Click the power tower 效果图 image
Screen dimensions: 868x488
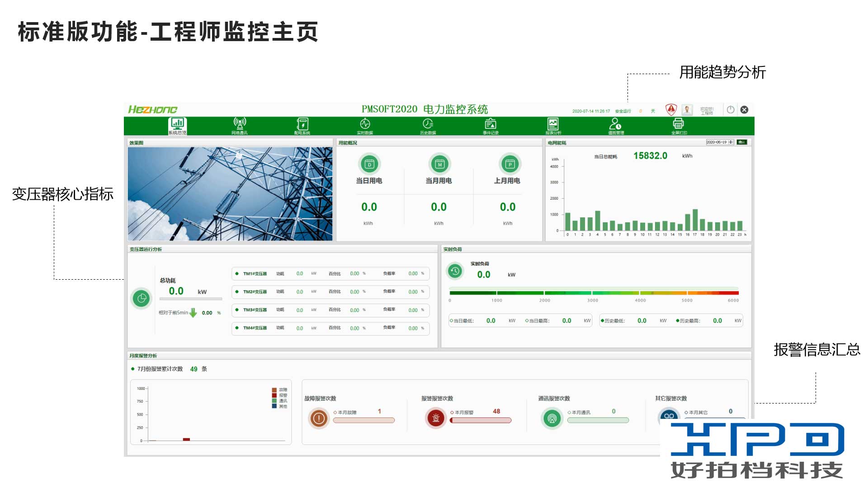click(230, 194)
